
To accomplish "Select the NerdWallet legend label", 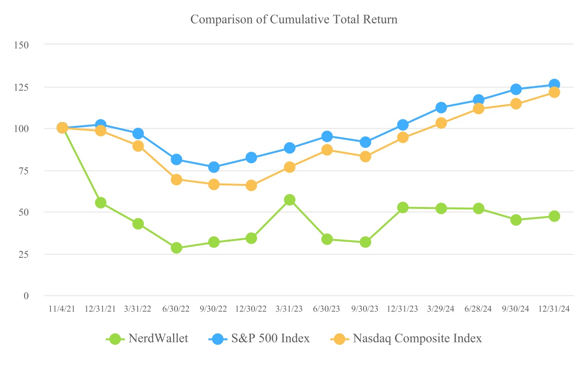I will pos(158,339).
